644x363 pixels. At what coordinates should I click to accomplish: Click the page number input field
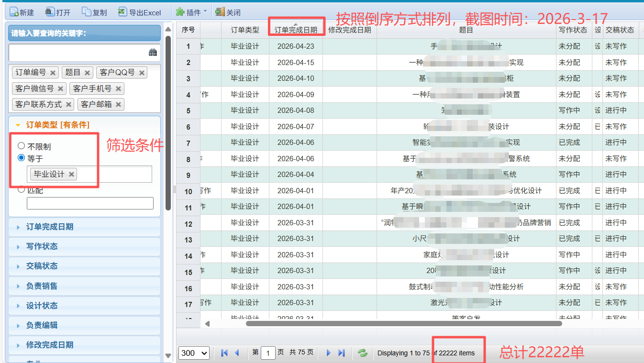268,352
